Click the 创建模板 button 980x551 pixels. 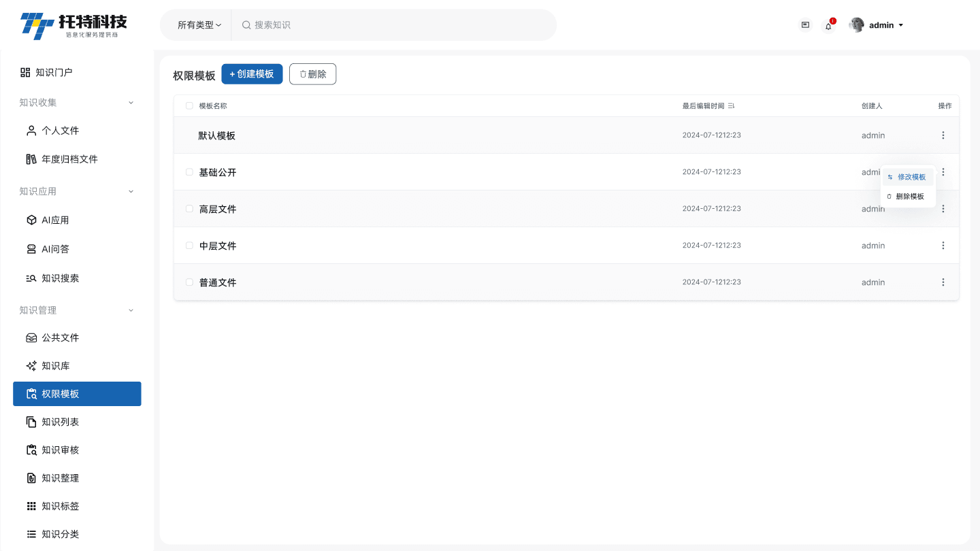[252, 74]
